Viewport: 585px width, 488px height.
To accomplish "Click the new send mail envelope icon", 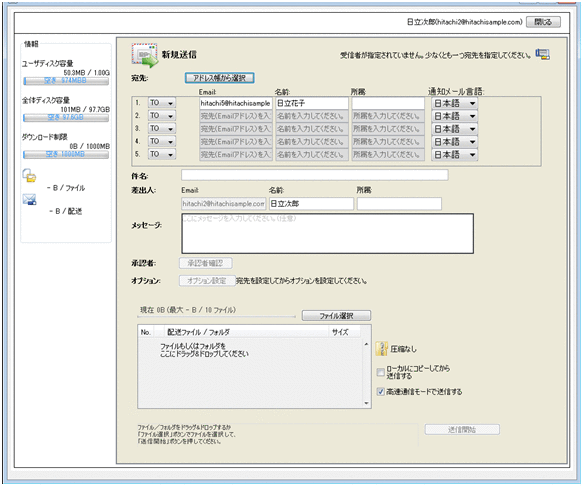I will (x=145, y=55).
